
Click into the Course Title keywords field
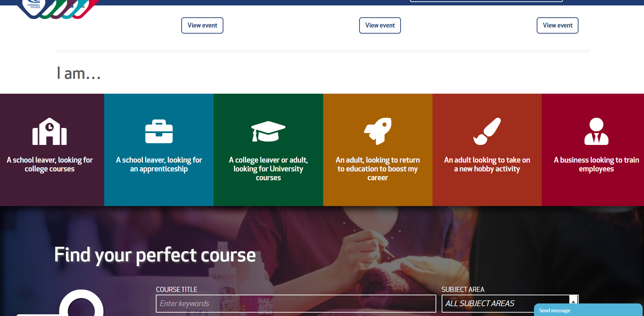point(296,303)
